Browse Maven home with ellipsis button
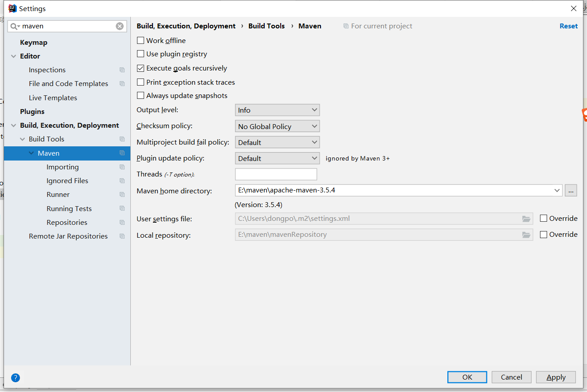This screenshot has width=587, height=392. tap(571, 190)
